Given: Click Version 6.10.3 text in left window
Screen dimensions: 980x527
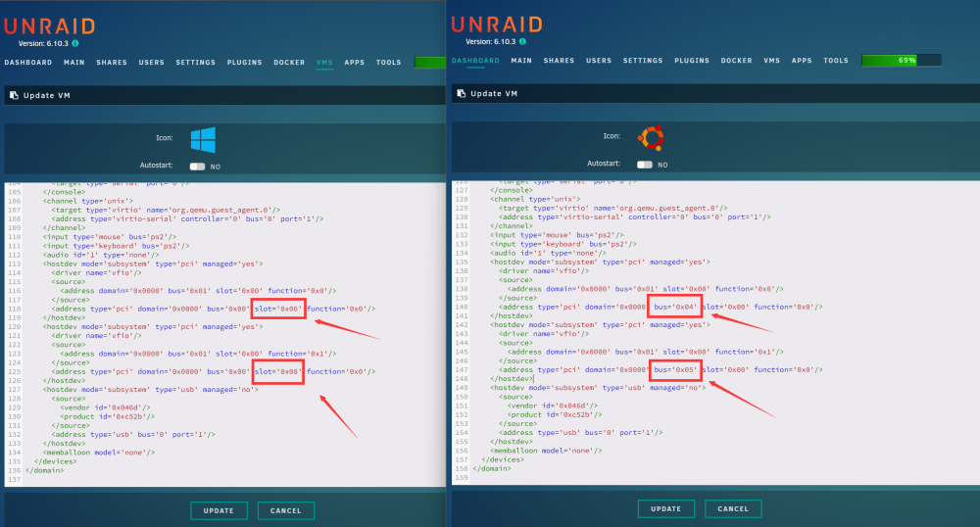Looking at the screenshot, I should click(x=43, y=44).
